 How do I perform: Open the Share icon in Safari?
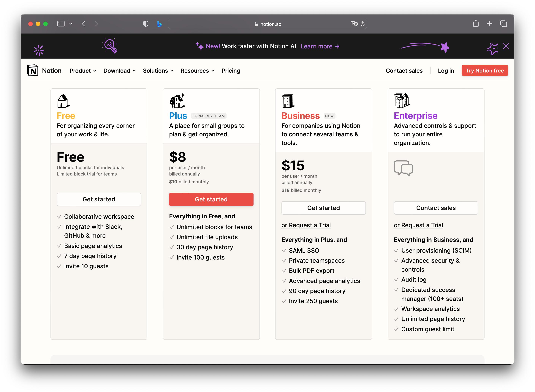[x=476, y=23]
